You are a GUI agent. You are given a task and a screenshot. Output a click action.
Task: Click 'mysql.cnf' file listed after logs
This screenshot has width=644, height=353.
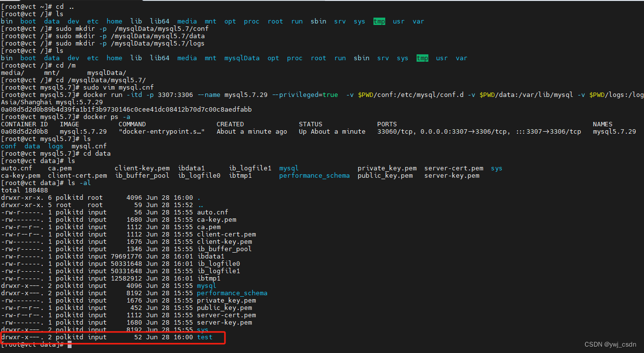(89, 146)
